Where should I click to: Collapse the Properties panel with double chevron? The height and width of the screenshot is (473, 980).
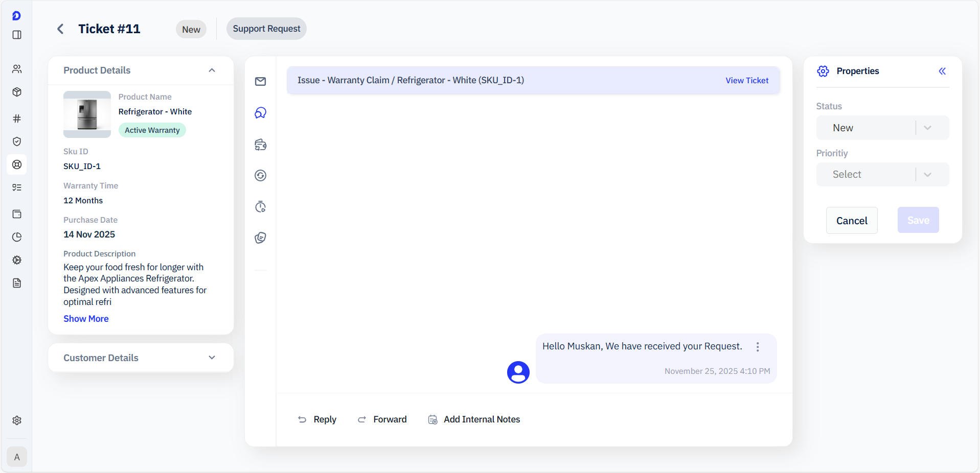click(942, 72)
